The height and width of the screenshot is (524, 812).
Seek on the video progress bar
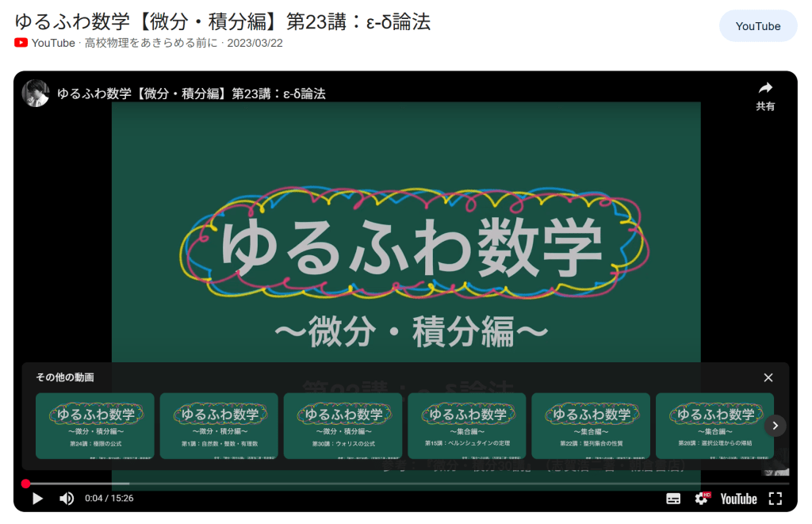tap(396, 484)
